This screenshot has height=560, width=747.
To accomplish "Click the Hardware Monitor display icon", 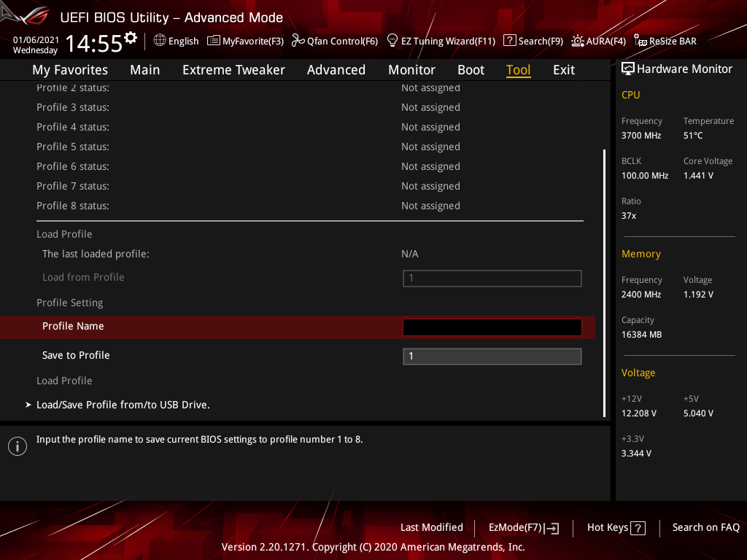I will pyautogui.click(x=628, y=69).
